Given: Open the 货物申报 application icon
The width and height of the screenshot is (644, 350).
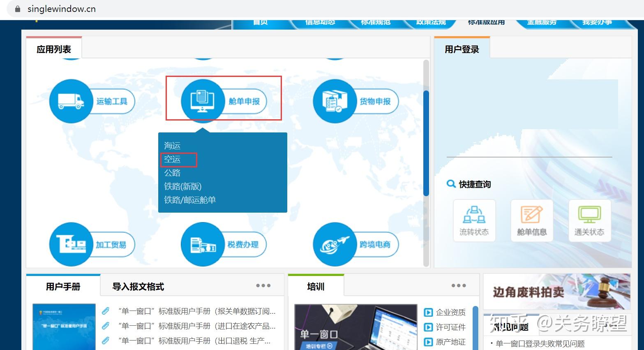Looking at the screenshot, I should tap(335, 102).
